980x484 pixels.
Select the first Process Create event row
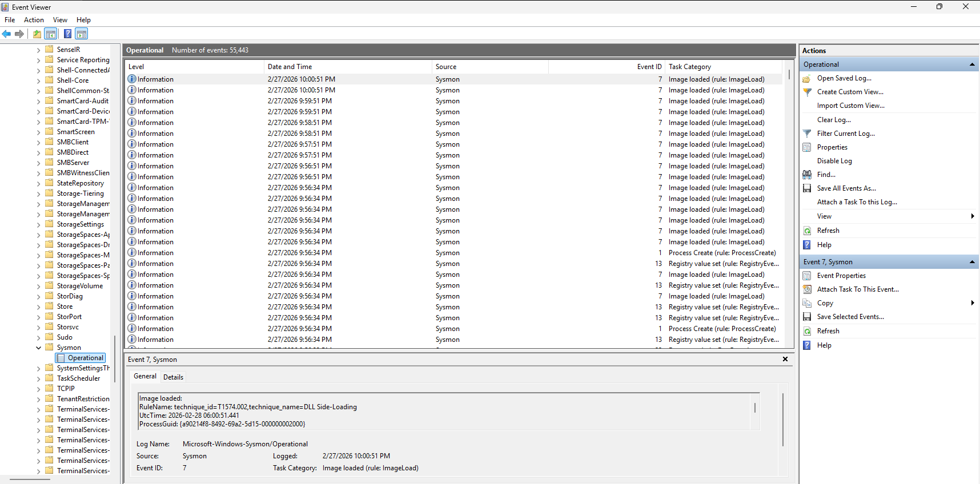coord(454,253)
